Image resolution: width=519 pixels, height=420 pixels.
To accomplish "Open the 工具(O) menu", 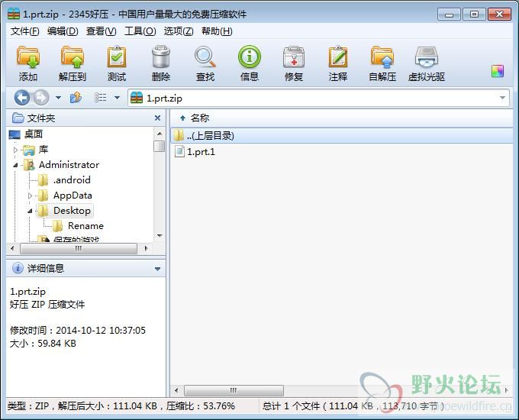I will pos(140,31).
